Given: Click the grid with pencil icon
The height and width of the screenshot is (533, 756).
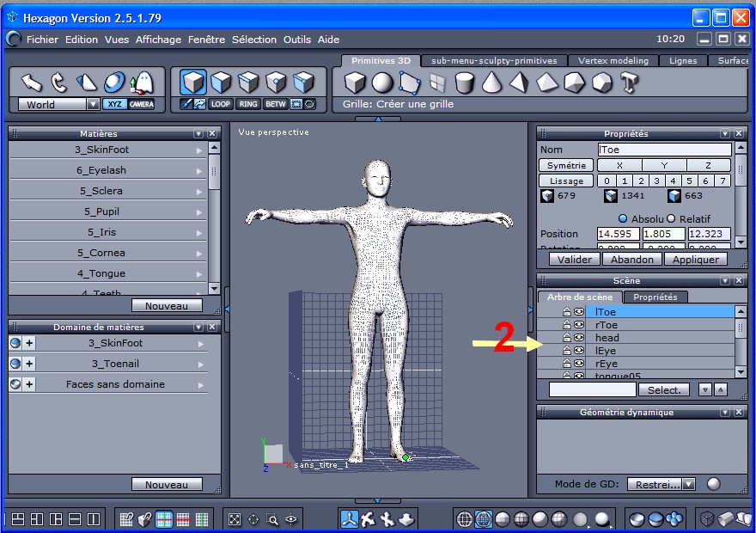Looking at the screenshot, I should 126,519.
